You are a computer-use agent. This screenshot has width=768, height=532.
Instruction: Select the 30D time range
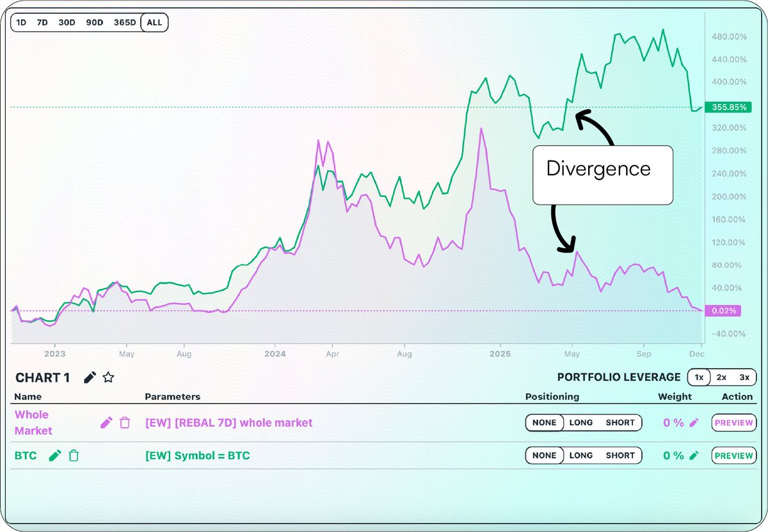(x=67, y=22)
